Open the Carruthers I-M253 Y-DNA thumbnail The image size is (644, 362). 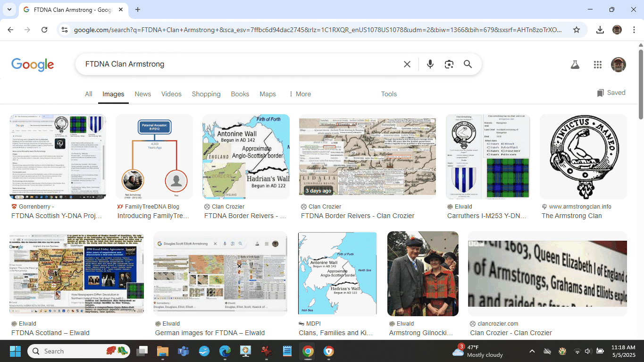click(488, 157)
